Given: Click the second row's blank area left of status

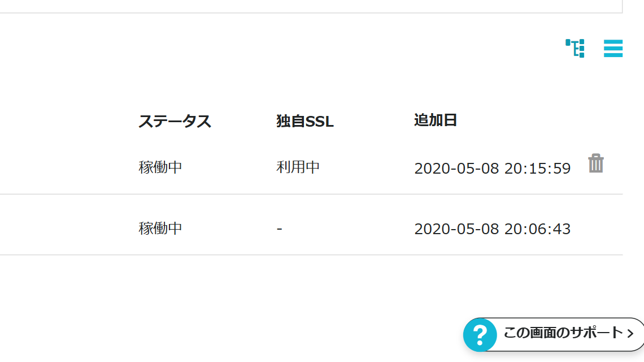Looking at the screenshot, I should pyautogui.click(x=62, y=229).
